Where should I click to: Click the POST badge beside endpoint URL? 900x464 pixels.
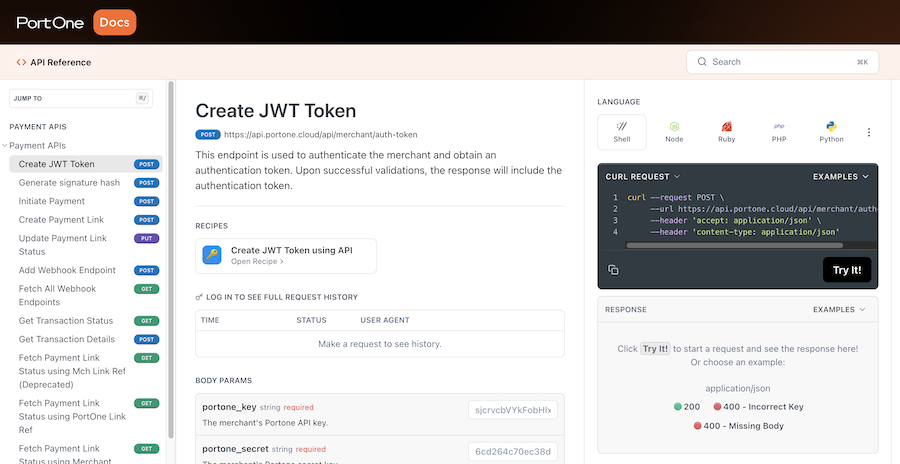[x=207, y=135]
